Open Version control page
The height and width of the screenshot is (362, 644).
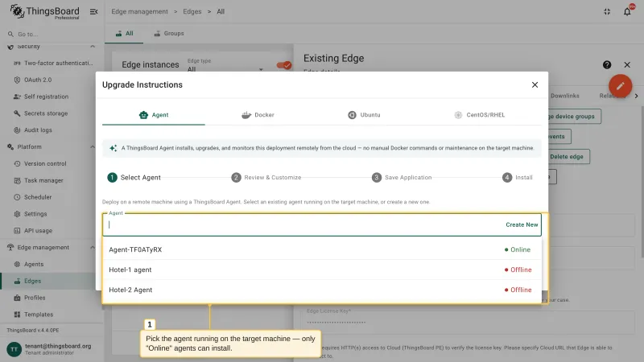(x=52, y=163)
